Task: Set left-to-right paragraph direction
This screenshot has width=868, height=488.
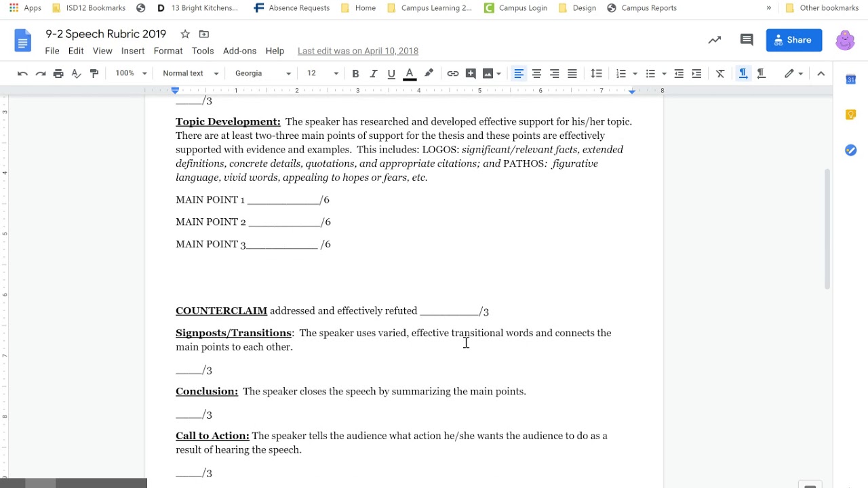Action: click(x=743, y=73)
